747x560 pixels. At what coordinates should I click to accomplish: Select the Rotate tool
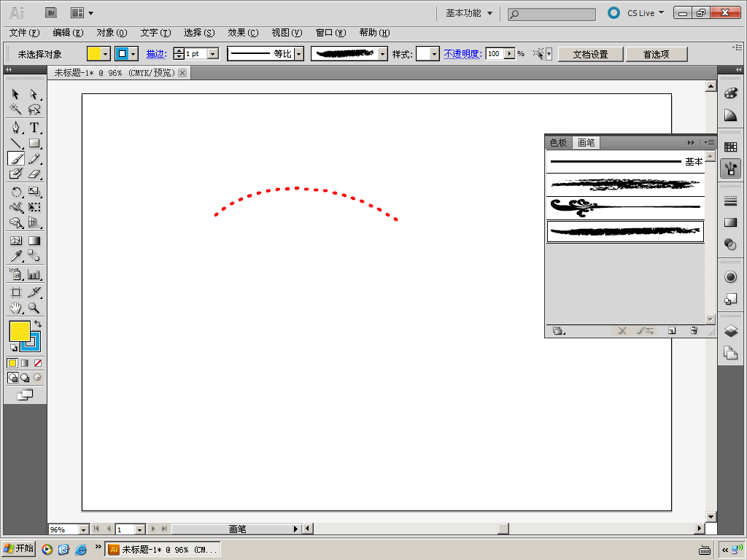point(15,192)
